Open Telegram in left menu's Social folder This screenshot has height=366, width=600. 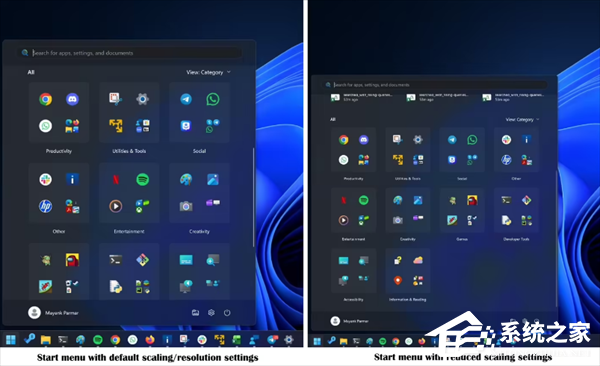pos(186,99)
